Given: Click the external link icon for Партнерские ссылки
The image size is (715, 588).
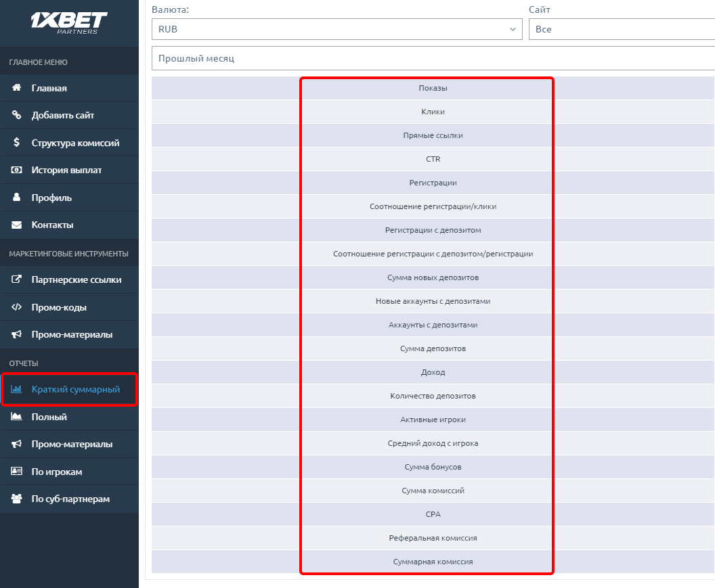Looking at the screenshot, I should 16,279.
